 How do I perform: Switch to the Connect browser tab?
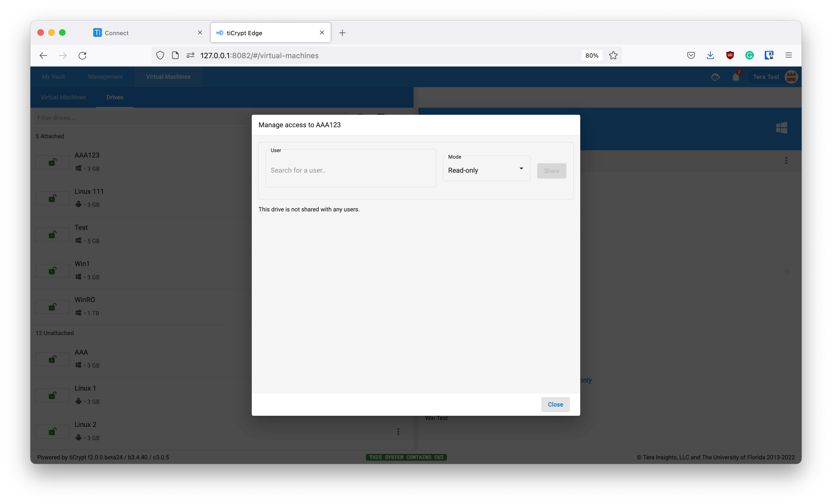pos(117,33)
